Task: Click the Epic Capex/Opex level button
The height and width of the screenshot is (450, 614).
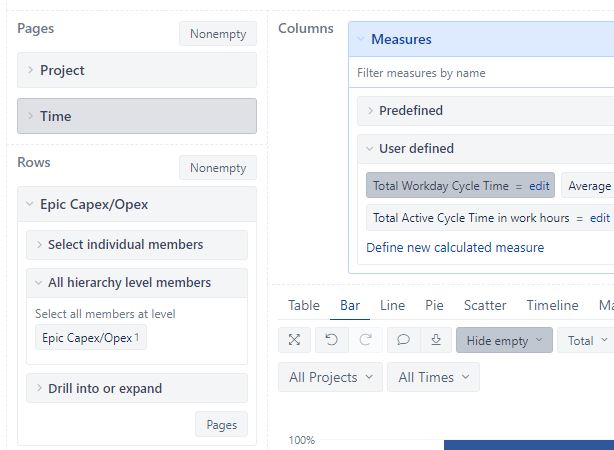Action: coord(91,338)
